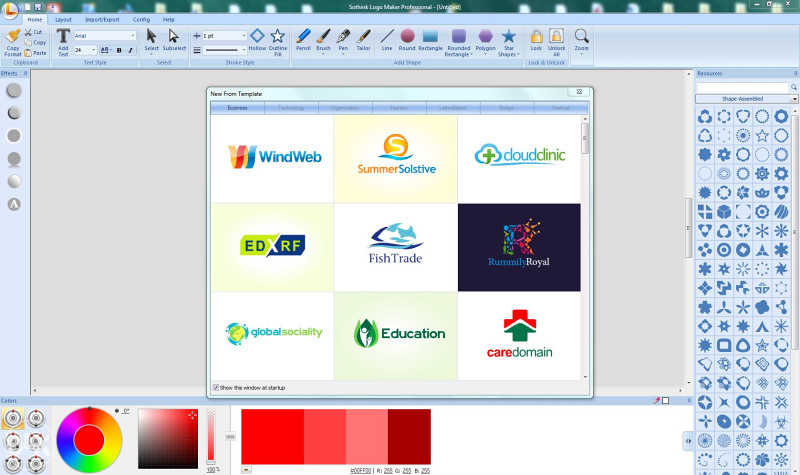Open the Layout ribbon tab

(x=63, y=19)
